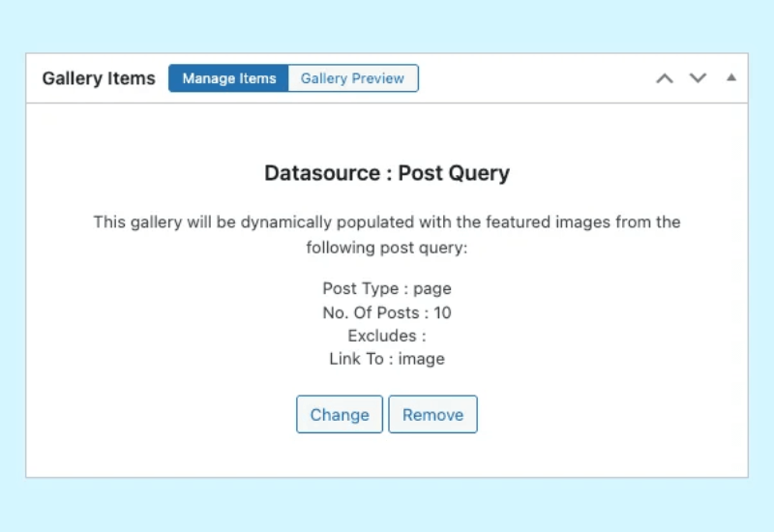This screenshot has height=532, width=774.
Task: Click the Excludes : line
Action: (x=387, y=336)
